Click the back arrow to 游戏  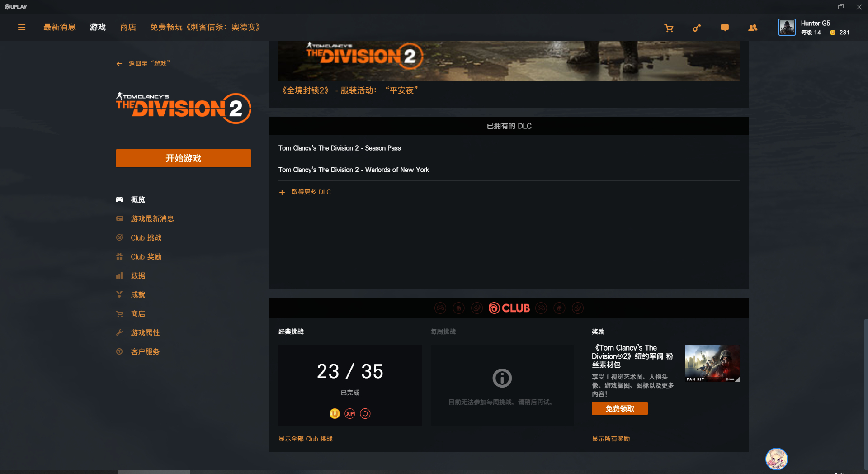coord(119,64)
